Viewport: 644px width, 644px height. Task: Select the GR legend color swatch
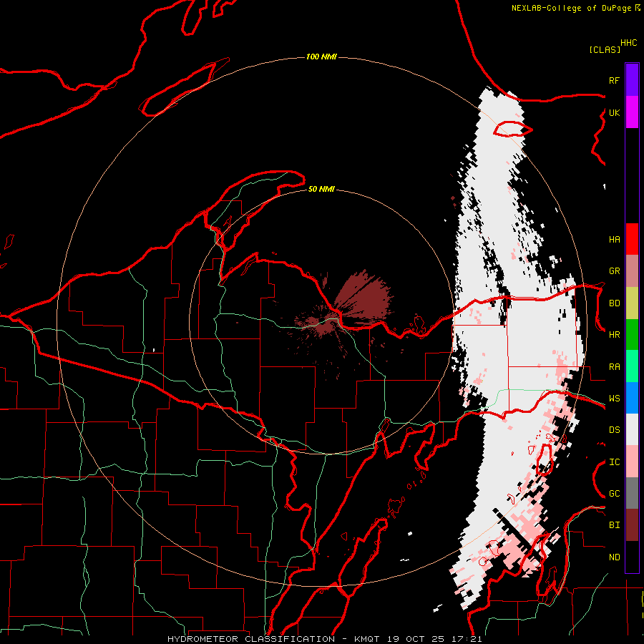632,270
